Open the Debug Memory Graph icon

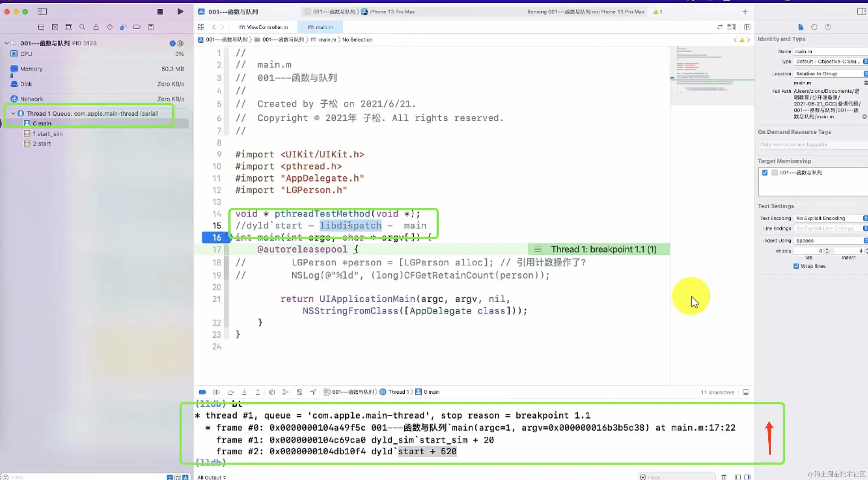285,392
